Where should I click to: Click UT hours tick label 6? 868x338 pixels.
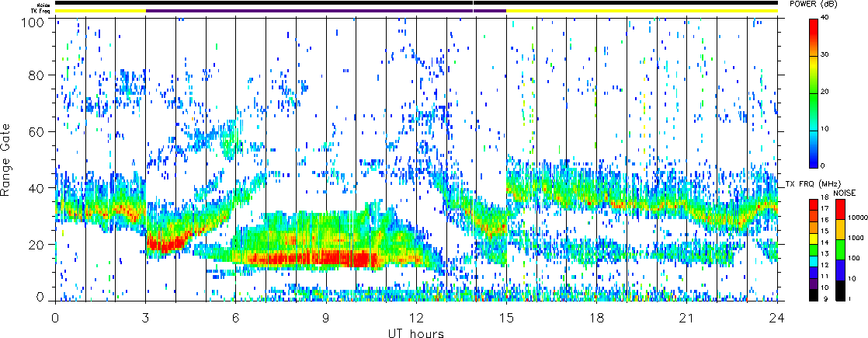[236, 319]
